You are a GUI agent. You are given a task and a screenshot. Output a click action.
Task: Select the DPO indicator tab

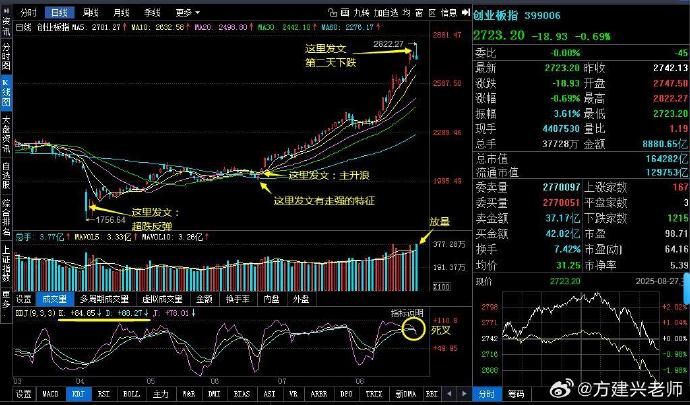click(x=346, y=394)
